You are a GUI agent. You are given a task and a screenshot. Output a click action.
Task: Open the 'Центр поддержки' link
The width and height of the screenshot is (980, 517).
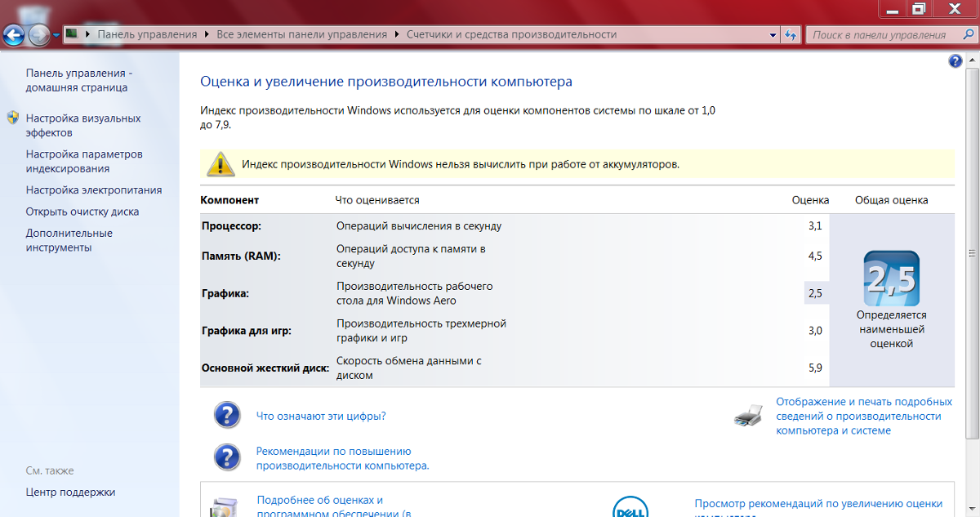pyautogui.click(x=70, y=492)
